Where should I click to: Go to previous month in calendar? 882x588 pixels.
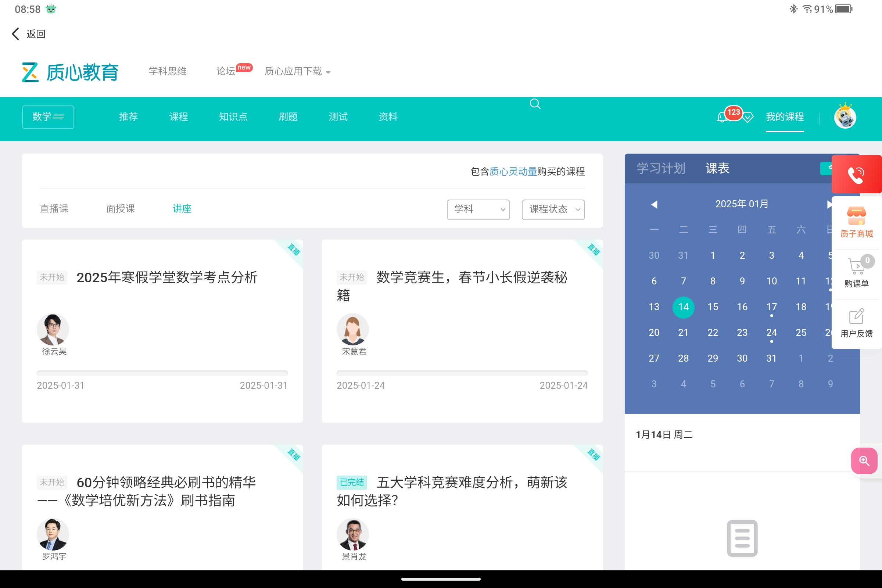[x=654, y=204]
